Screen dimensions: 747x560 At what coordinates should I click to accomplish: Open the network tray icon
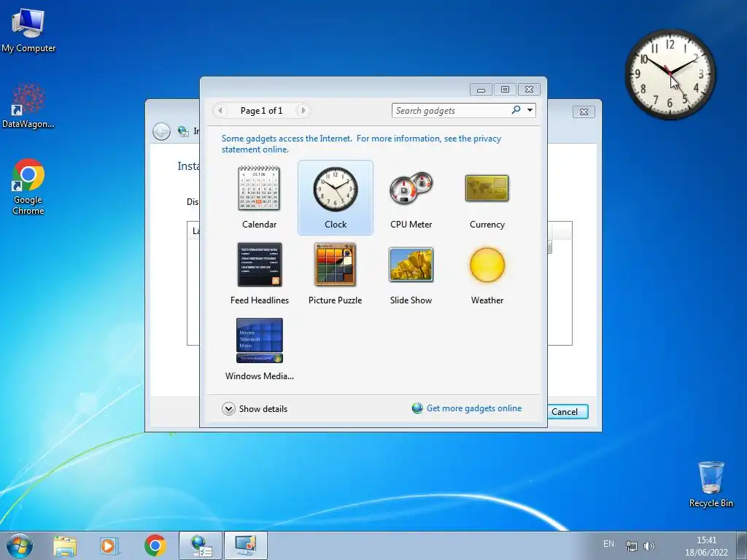pyautogui.click(x=632, y=545)
